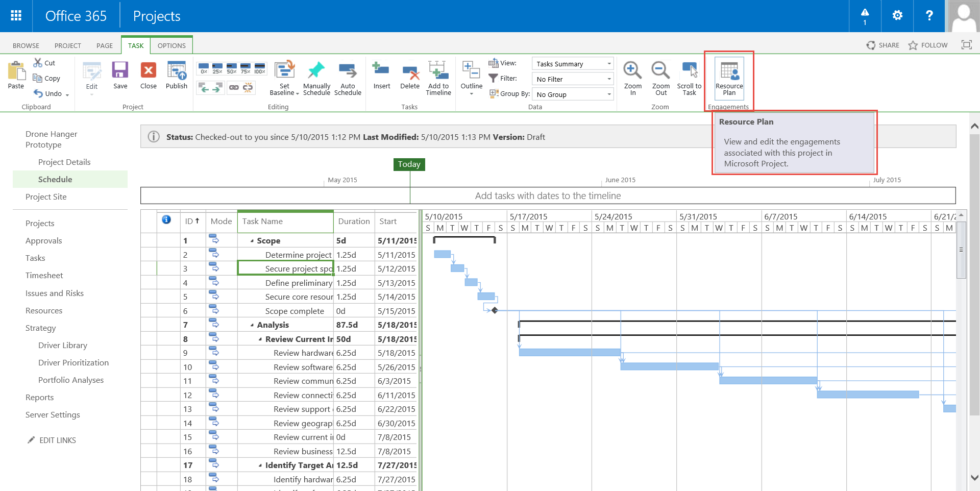Insert a new task
Image resolution: width=980 pixels, height=491 pixels.
(381, 75)
